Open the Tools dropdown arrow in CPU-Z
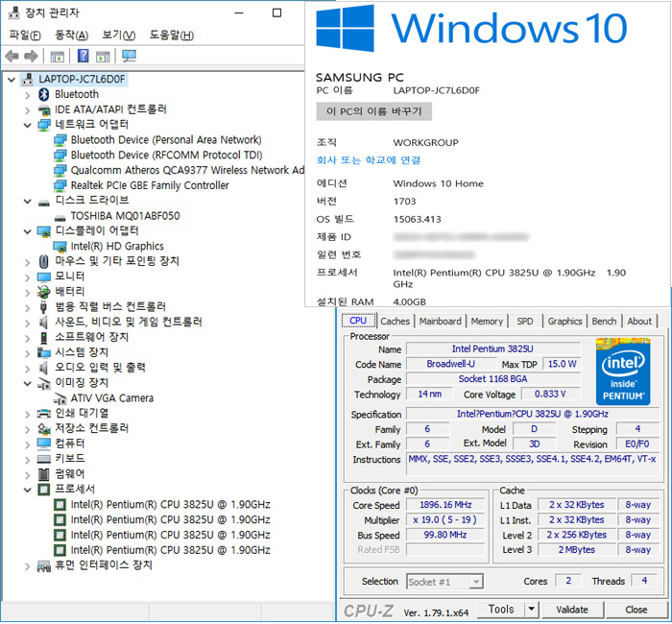The height and width of the screenshot is (624, 672). (532, 609)
